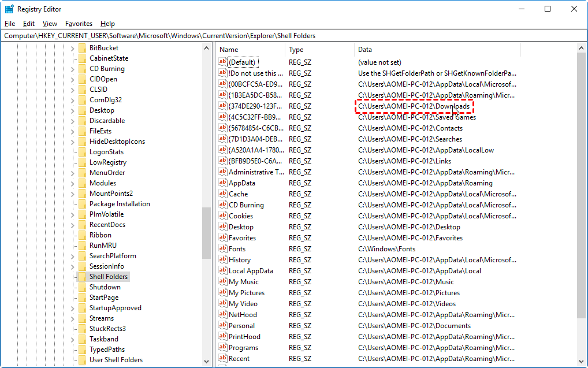Click the folder icon of LogonStats key

[x=82, y=151]
